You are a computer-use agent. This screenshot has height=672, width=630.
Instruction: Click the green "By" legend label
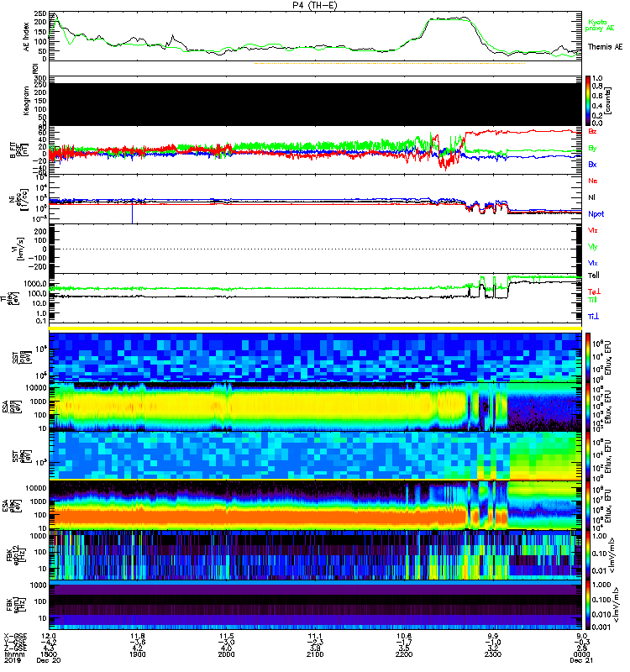pos(592,149)
